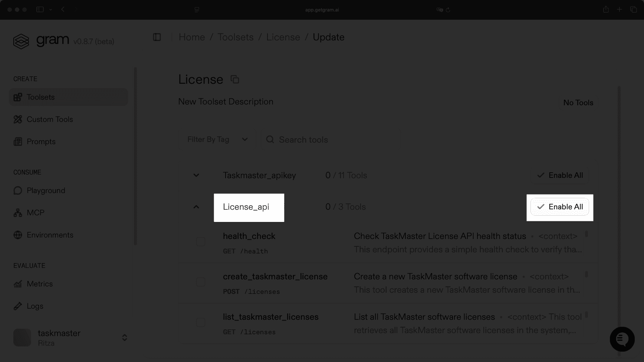Open the Toolsets section in sidebar
The image size is (644, 362).
41,97
